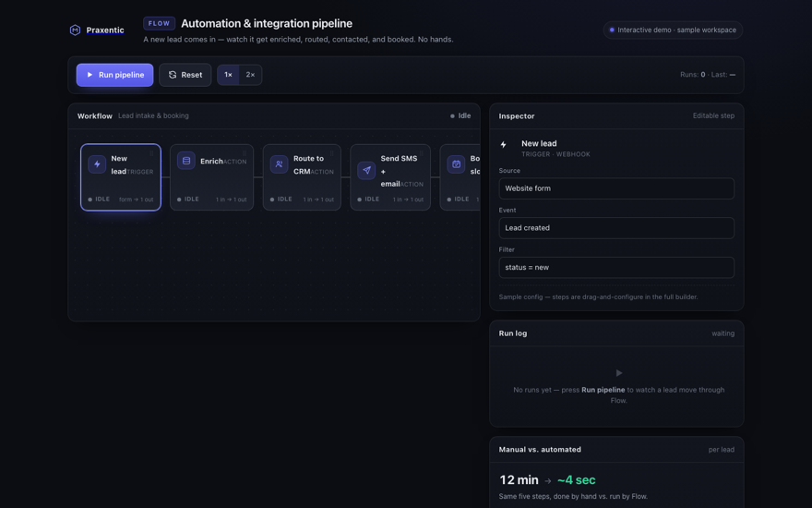Click the 'Run log' panel heading

pyautogui.click(x=513, y=333)
